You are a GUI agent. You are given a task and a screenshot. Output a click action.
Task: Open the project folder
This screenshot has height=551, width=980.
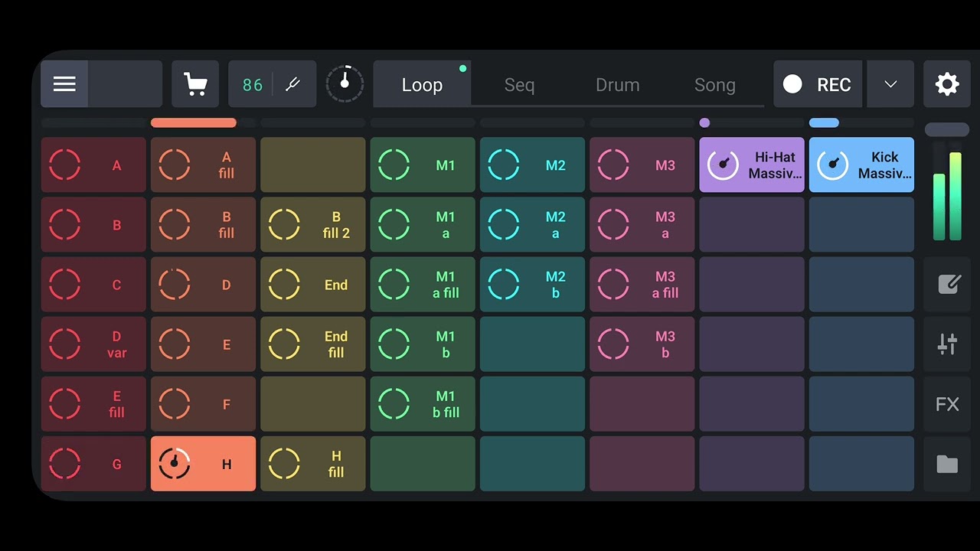948,464
